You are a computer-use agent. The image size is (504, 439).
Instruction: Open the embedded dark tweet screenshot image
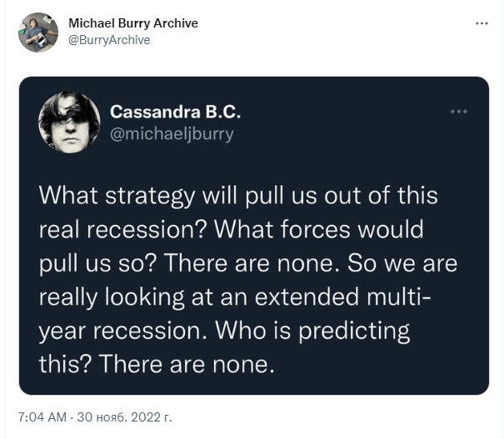[254, 236]
